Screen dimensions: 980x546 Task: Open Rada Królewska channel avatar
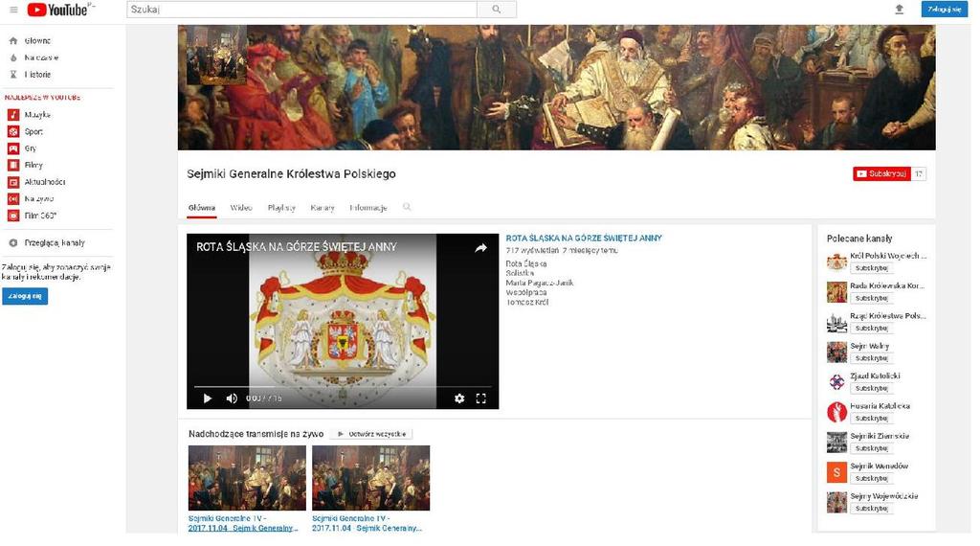[836, 292]
